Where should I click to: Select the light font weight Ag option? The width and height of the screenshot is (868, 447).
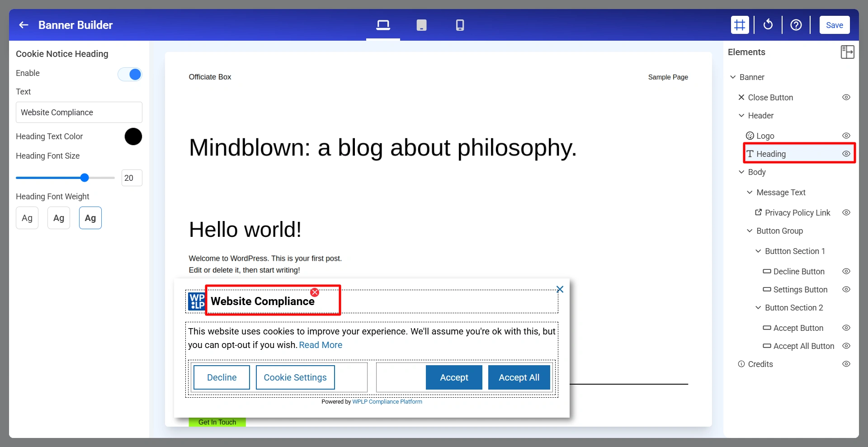pos(27,218)
